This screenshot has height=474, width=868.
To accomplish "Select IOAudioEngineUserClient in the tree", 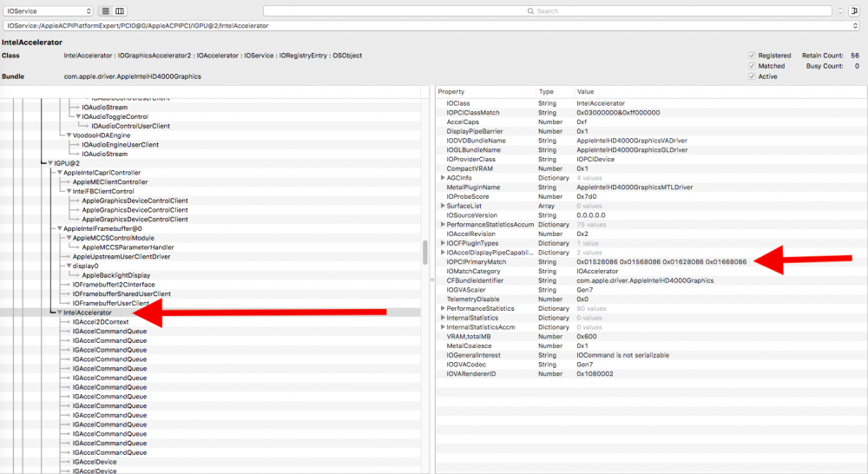I will click(x=120, y=144).
